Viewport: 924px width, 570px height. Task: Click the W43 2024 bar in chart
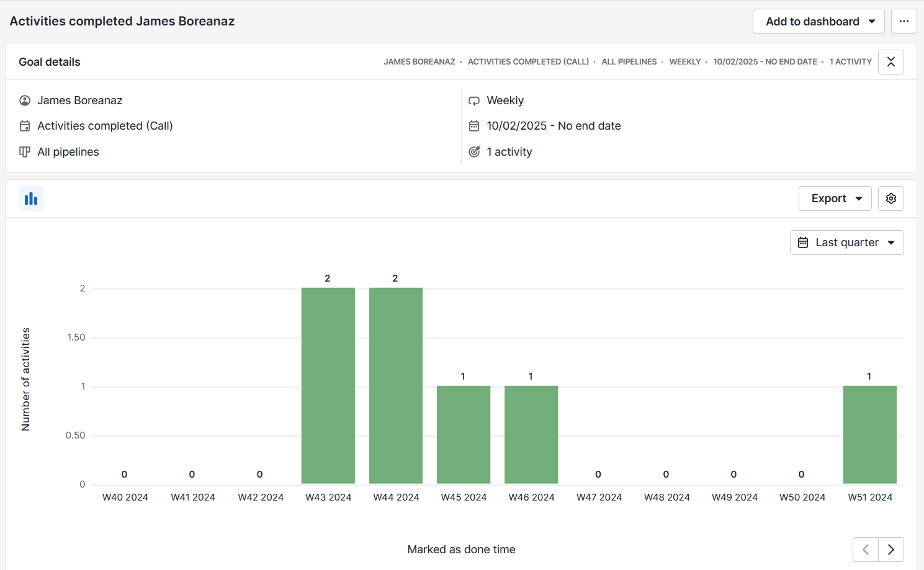[328, 385]
